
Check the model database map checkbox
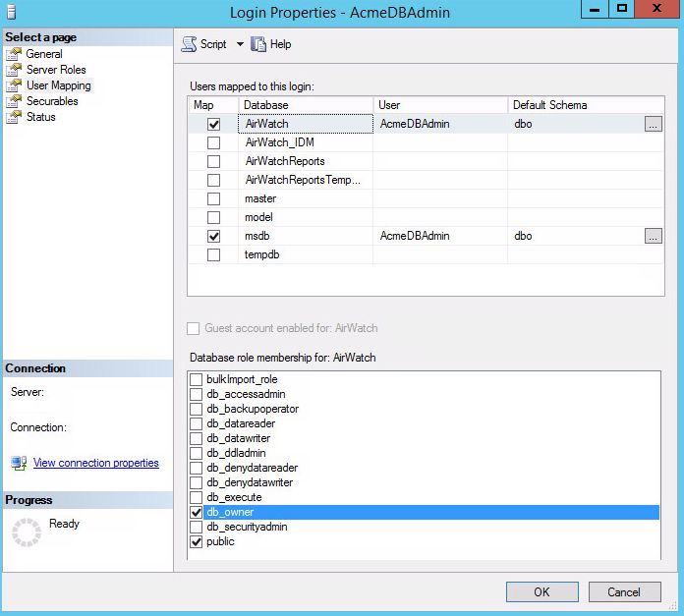(214, 217)
